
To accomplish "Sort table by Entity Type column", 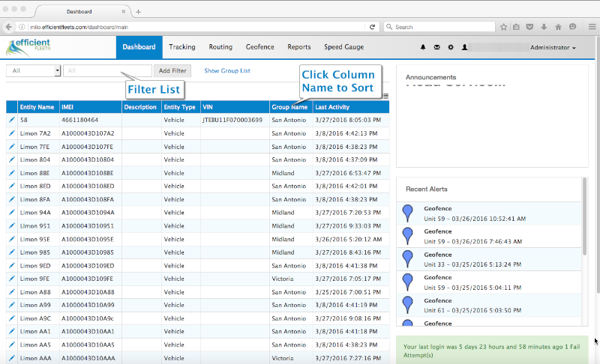I will [x=179, y=107].
